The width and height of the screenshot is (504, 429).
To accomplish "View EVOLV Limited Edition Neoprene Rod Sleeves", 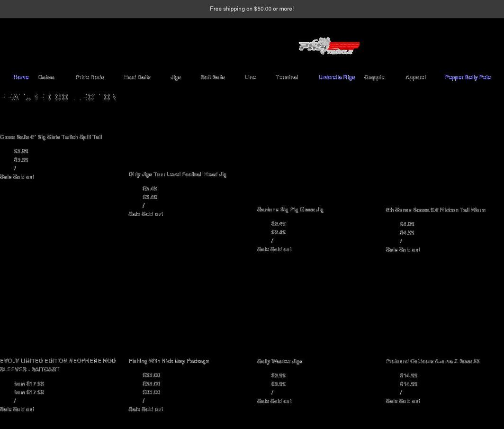I will click(x=58, y=365).
